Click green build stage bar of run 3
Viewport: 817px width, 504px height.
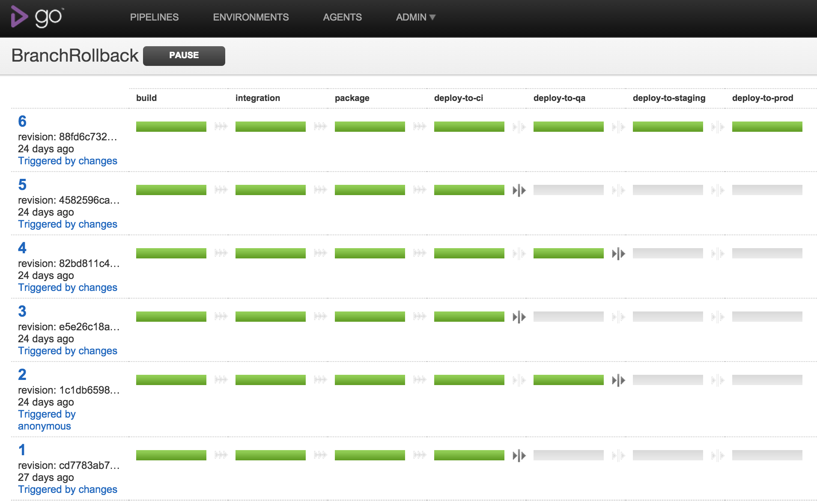[x=171, y=317]
